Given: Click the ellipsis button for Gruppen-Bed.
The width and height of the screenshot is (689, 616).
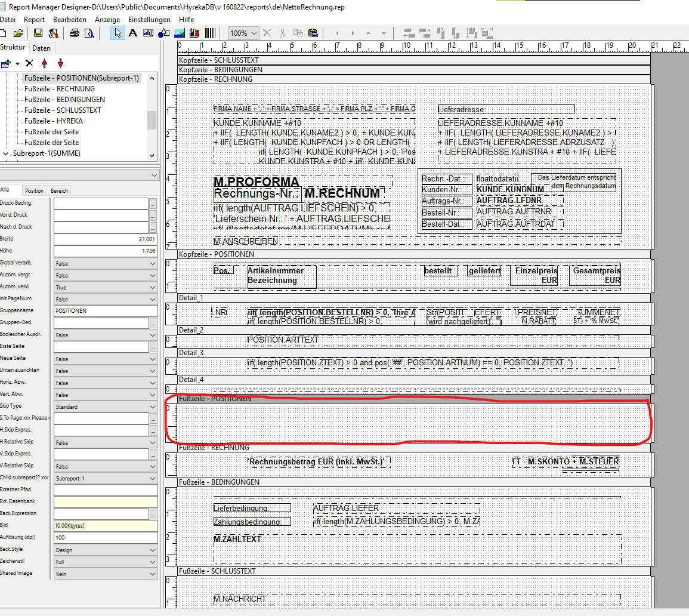Looking at the screenshot, I should 153,323.
